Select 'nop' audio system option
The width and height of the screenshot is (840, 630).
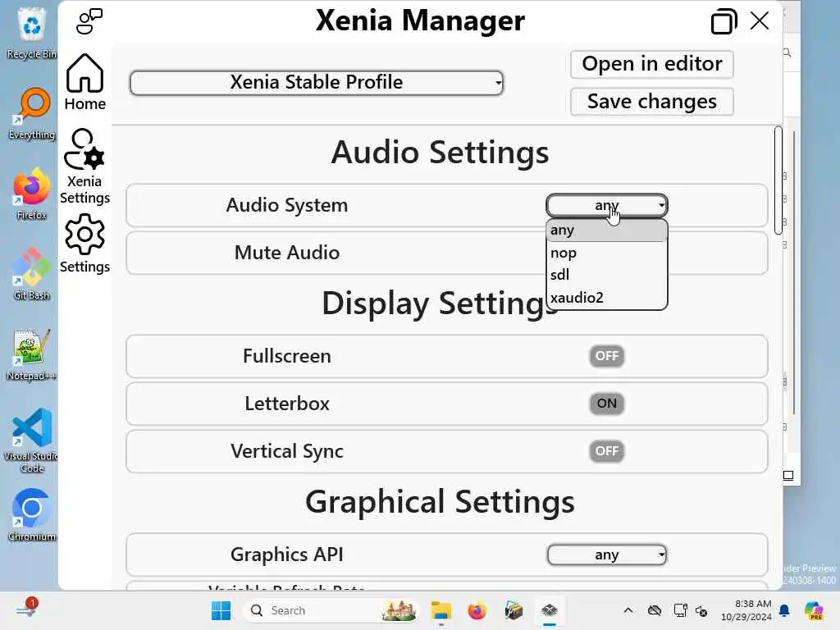(606, 253)
